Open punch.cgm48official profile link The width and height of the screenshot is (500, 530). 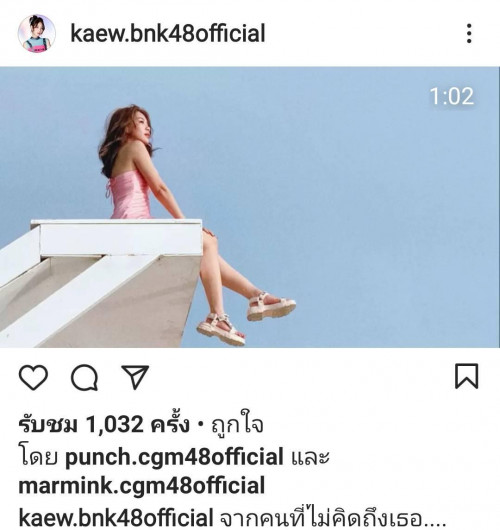[174, 457]
